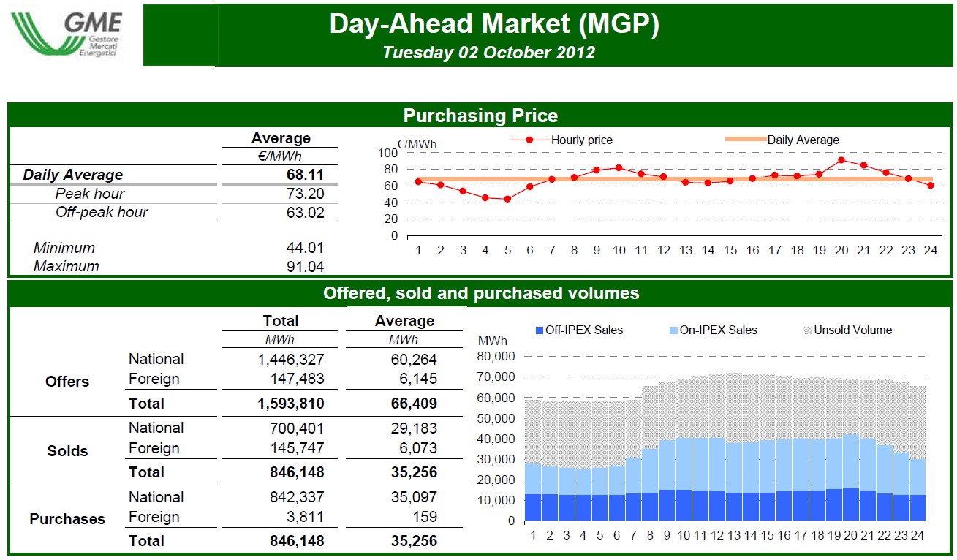Click the Off-IPEX Sales legend swatch

coord(539,330)
